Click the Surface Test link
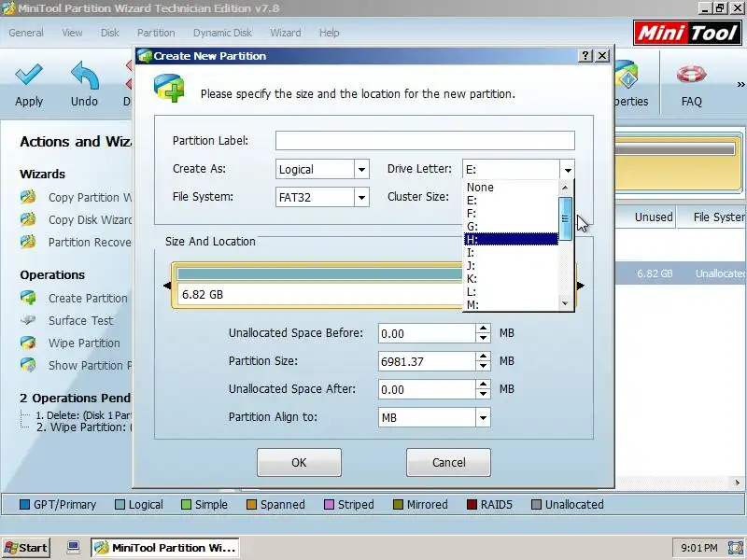Image resolution: width=747 pixels, height=560 pixels. 80,320
